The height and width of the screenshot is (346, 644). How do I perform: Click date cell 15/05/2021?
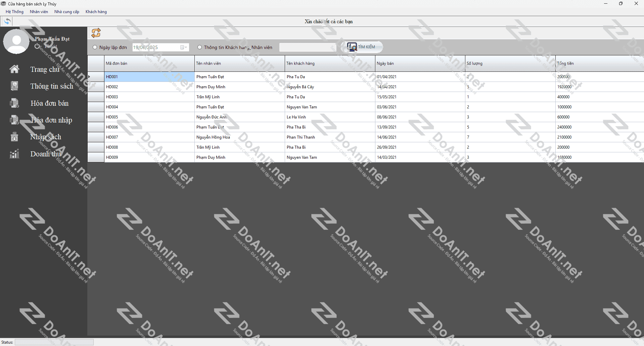coord(420,97)
